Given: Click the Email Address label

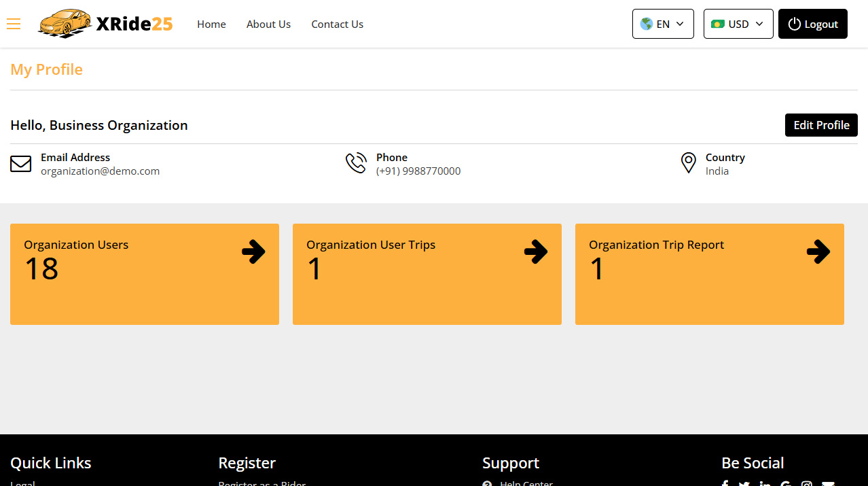Looking at the screenshot, I should 75,157.
